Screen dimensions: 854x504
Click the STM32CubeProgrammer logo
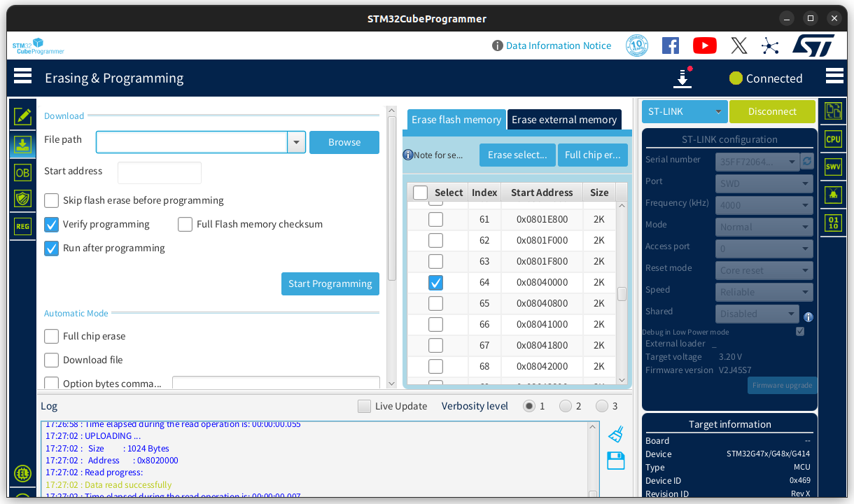click(x=38, y=46)
